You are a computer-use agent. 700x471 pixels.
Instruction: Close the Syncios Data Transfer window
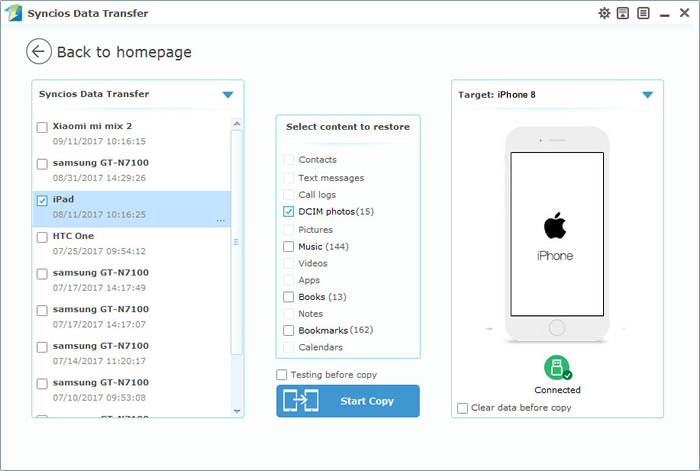684,13
